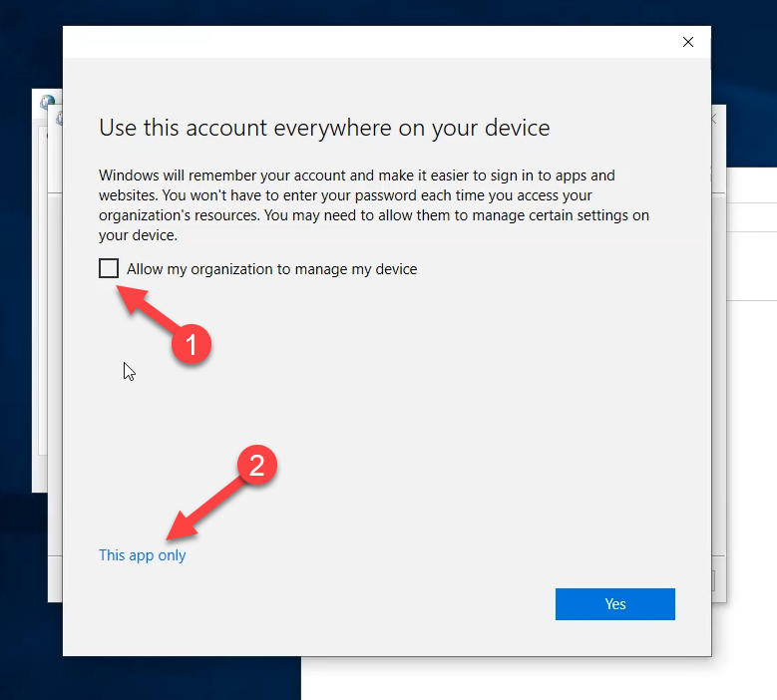Enable Allow my organization to manage checkbox
Viewport: 777px width, 700px height.
click(x=109, y=268)
